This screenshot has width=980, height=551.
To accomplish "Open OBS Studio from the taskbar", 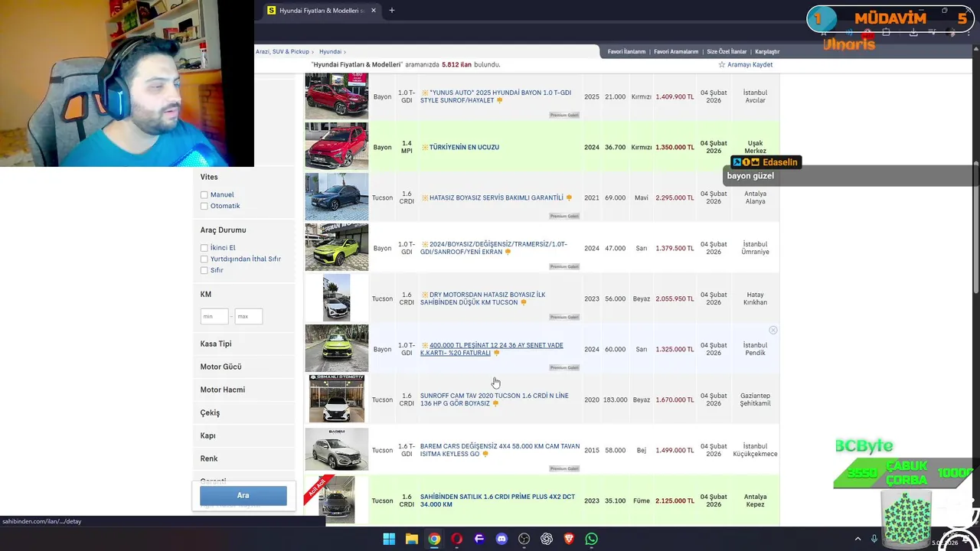I will (524, 539).
